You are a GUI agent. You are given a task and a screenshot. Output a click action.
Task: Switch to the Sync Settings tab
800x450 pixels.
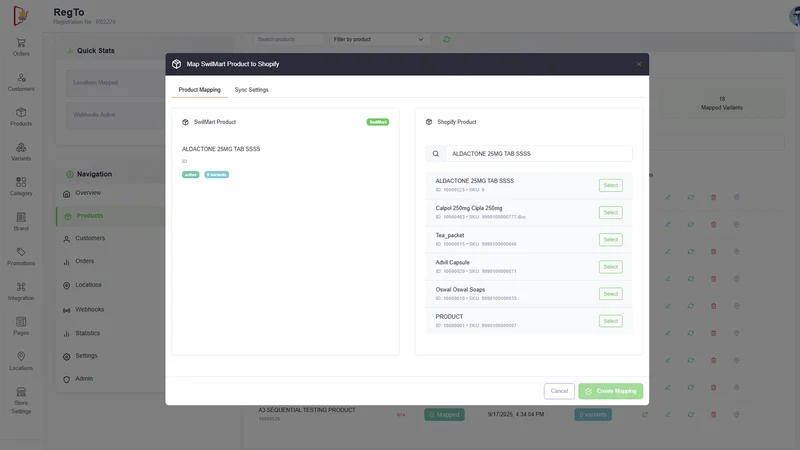[x=252, y=90]
